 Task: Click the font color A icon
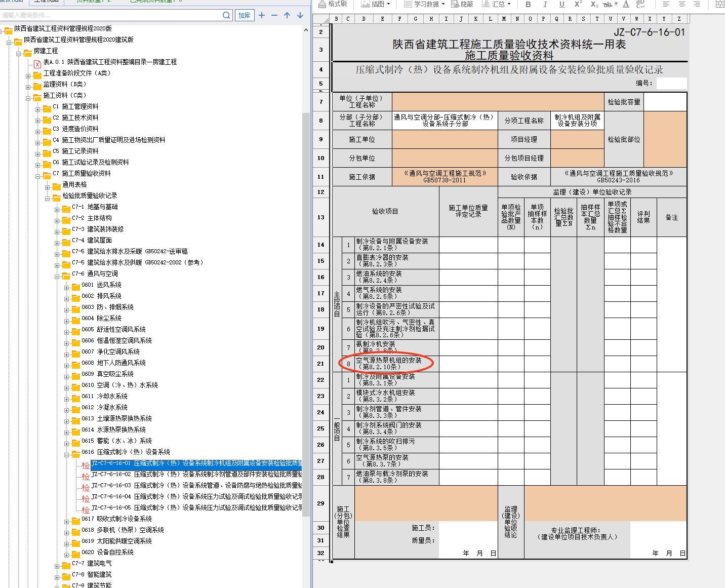[626, 4]
